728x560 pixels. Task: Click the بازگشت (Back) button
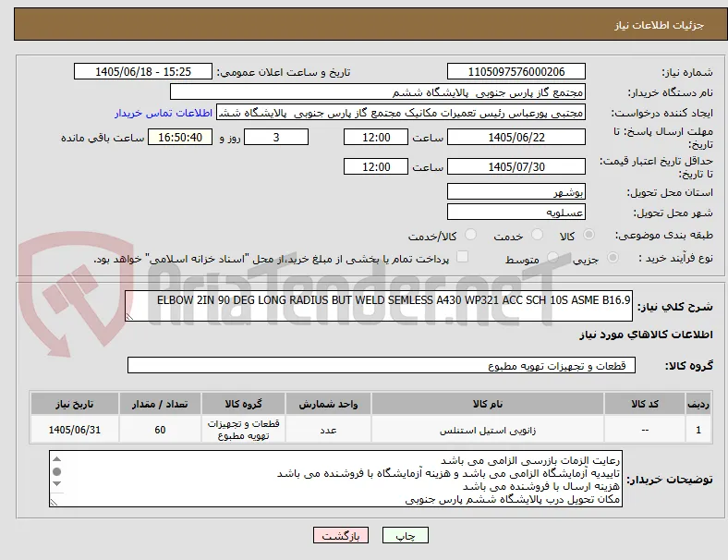340,535
